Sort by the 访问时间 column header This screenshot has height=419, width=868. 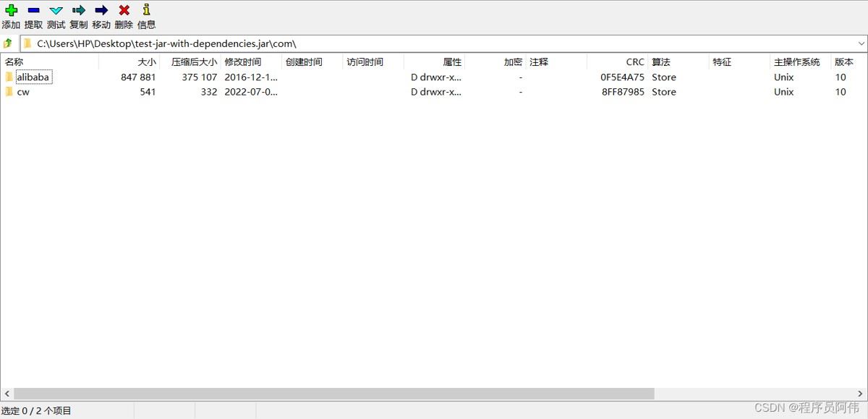(x=365, y=62)
